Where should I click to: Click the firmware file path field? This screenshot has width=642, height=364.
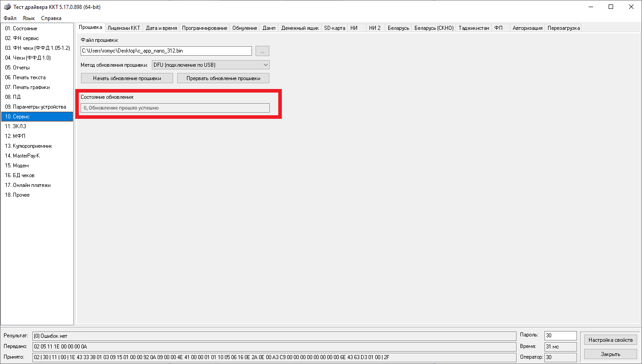(166, 51)
